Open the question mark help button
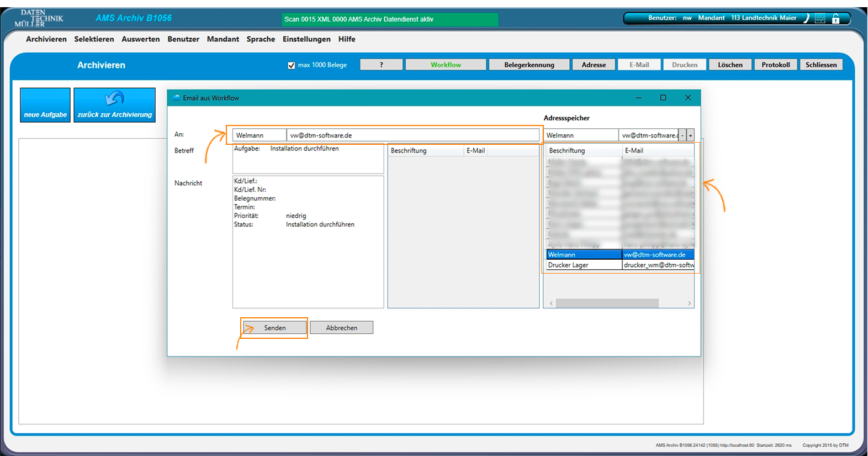This screenshot has width=868, height=456. 381,65
